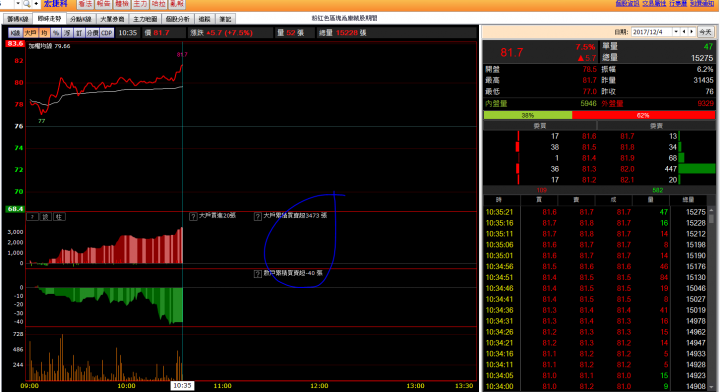720x392 pixels.
Task: Click the 總量 15228 張 readout on the toolbar
Action: click(343, 33)
